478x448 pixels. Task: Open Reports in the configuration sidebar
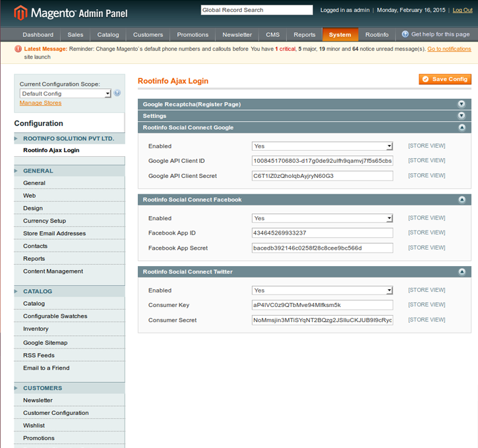point(69,258)
